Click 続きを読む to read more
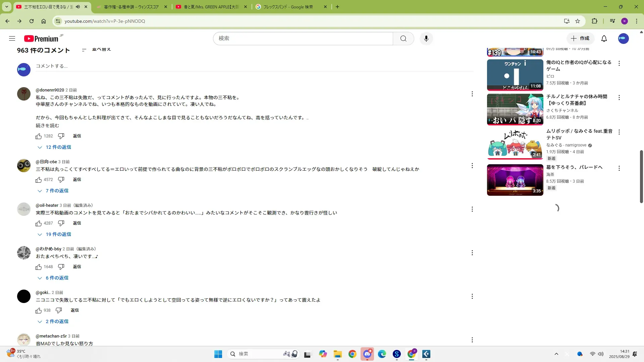The image size is (644, 362). coord(47,126)
